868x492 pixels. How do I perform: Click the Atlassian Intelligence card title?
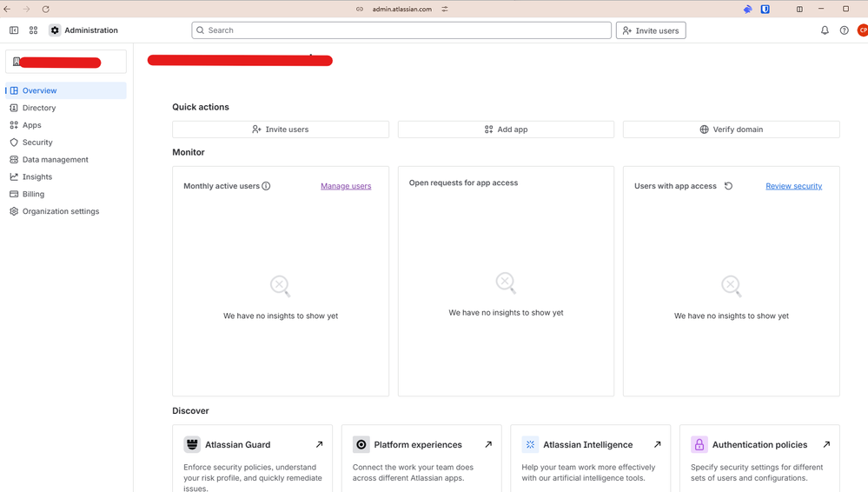coord(588,444)
